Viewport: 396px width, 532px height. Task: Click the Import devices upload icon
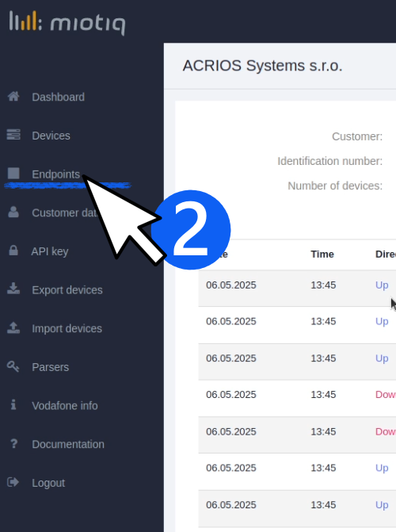pyautogui.click(x=13, y=327)
